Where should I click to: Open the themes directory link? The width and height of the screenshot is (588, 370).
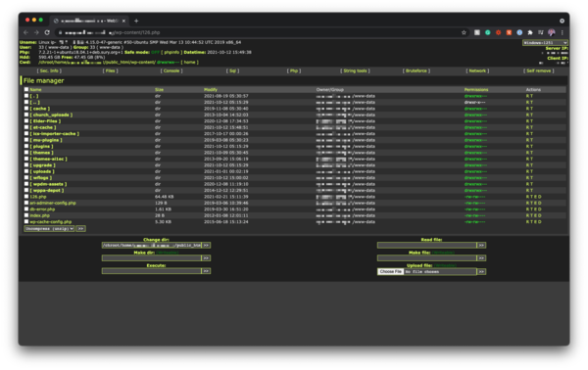point(41,153)
